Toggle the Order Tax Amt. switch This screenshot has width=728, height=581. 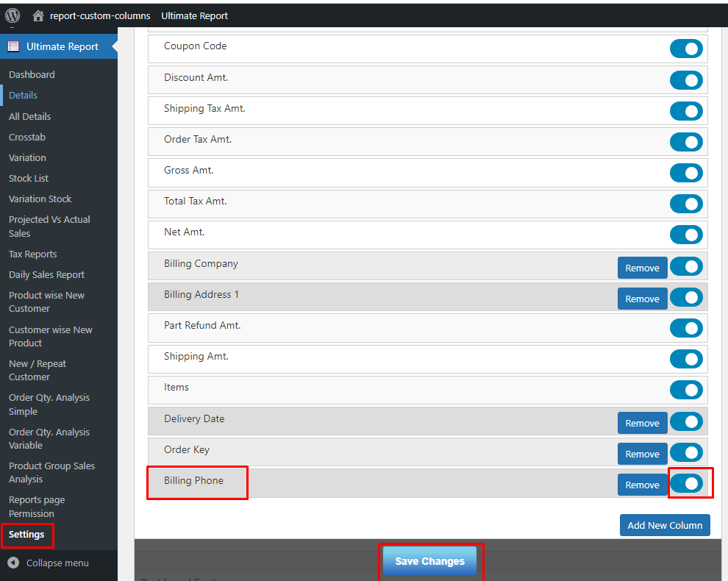686,142
